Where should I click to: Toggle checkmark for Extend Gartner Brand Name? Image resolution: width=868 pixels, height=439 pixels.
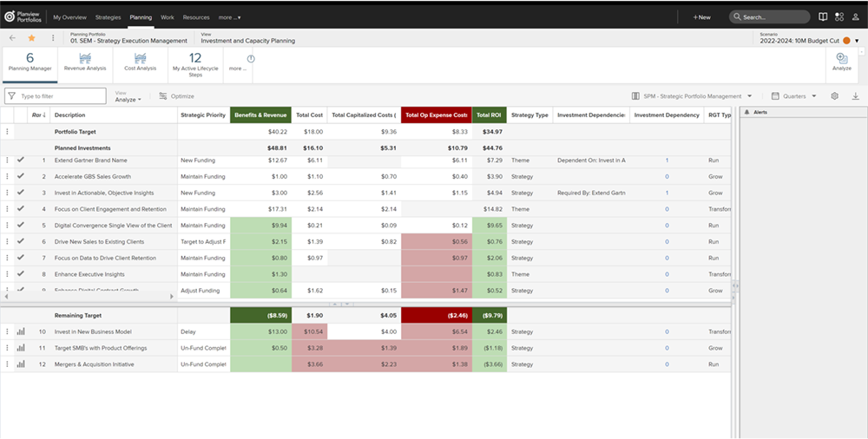(x=20, y=161)
